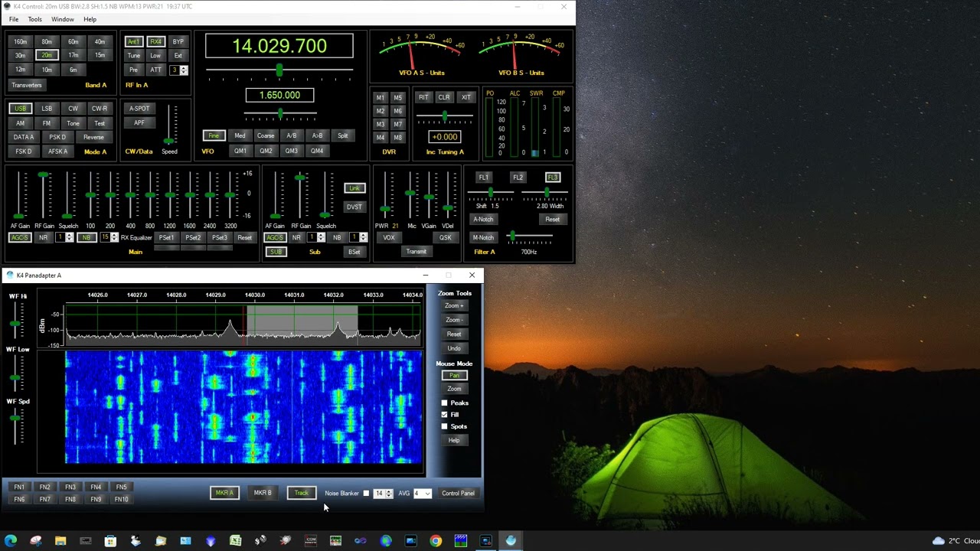Enable the BYP bypass button
980x551 pixels.
tap(178, 42)
